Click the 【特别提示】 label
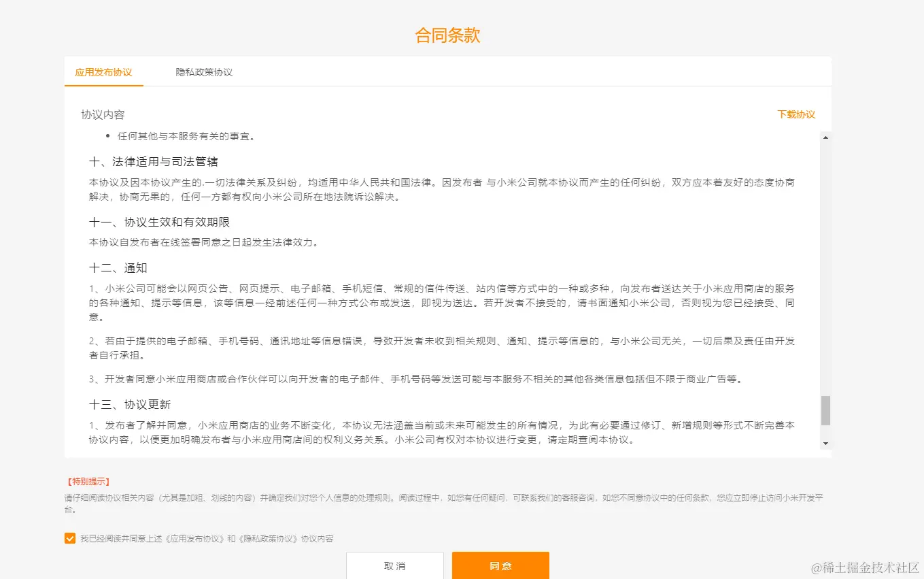Image resolution: width=924 pixels, height=579 pixels. pyautogui.click(x=88, y=482)
